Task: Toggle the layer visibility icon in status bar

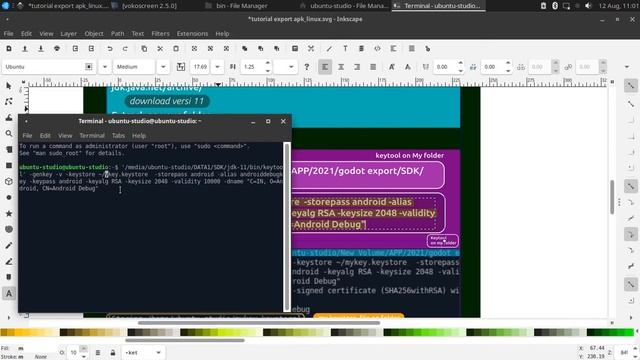Action: 98,353
